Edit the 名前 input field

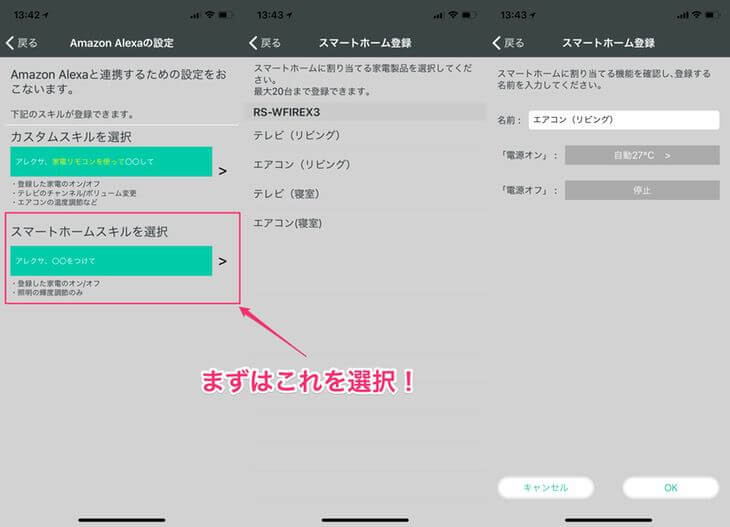624,120
